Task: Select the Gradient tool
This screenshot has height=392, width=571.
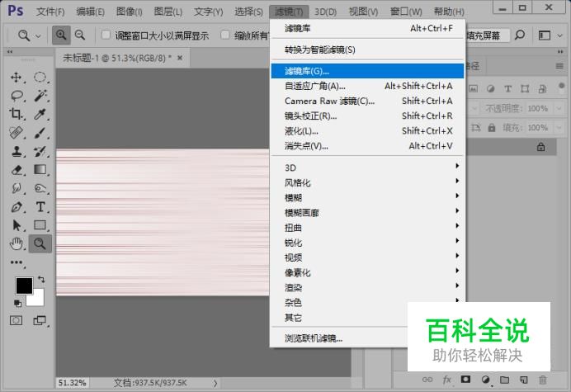Action: pyautogui.click(x=40, y=170)
